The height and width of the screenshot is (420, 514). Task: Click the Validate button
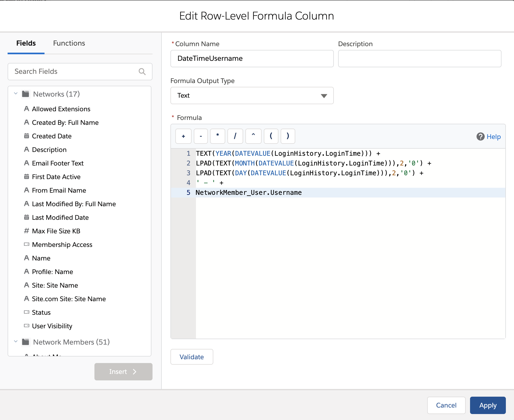[x=192, y=357]
